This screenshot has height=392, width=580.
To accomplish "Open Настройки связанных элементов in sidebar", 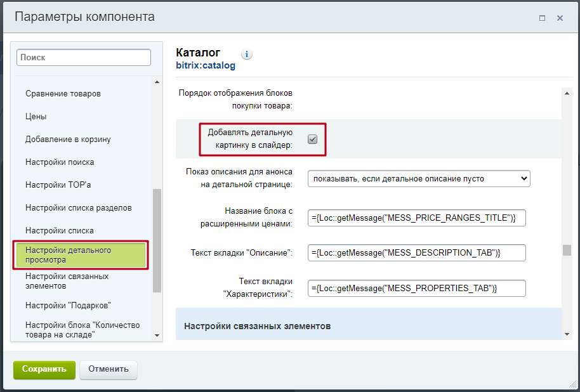I will (x=67, y=281).
